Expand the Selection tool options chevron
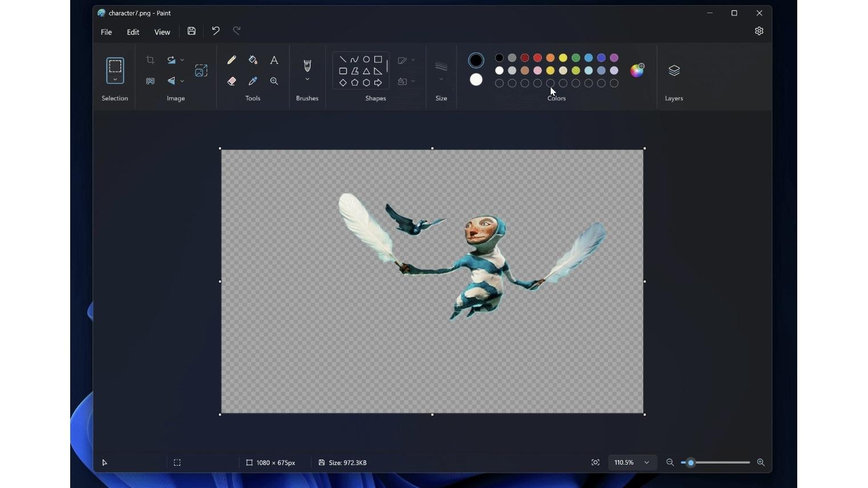Screen dimensions: 868x488 115,80
